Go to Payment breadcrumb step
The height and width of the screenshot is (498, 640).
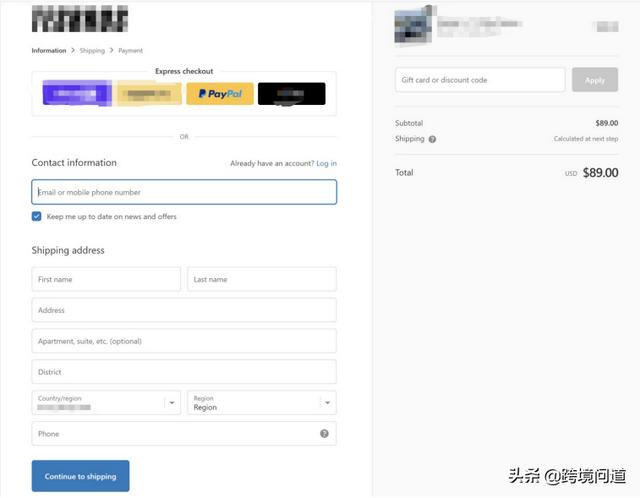tap(131, 51)
